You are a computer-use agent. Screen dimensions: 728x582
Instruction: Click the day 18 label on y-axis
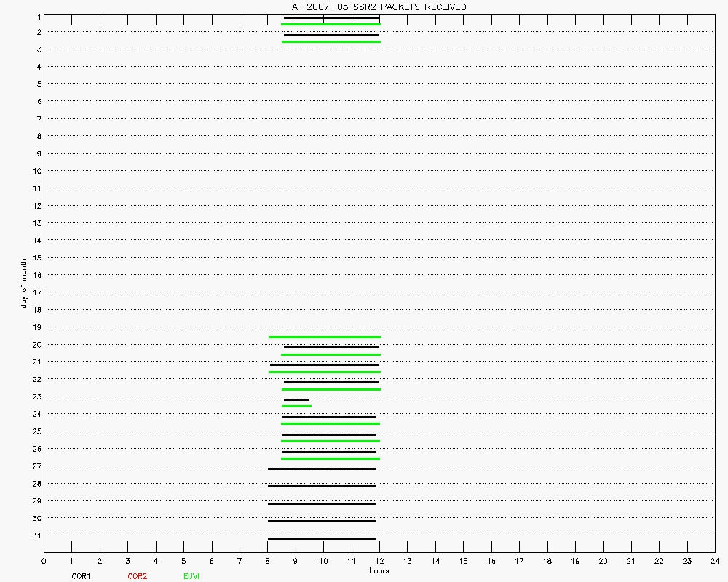click(x=36, y=310)
